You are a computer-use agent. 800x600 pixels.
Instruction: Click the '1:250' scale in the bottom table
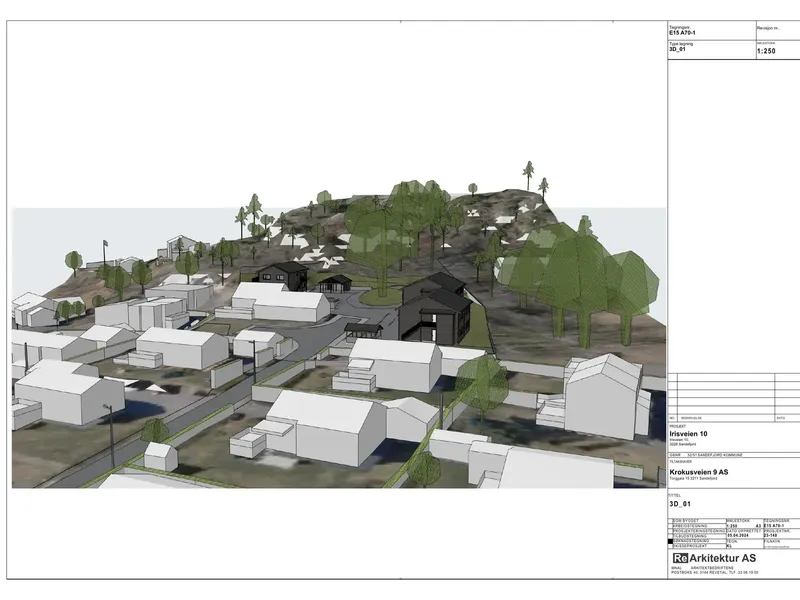(732, 526)
